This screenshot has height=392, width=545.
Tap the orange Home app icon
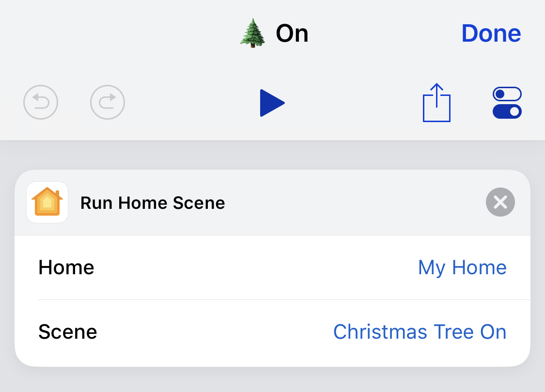click(x=47, y=202)
